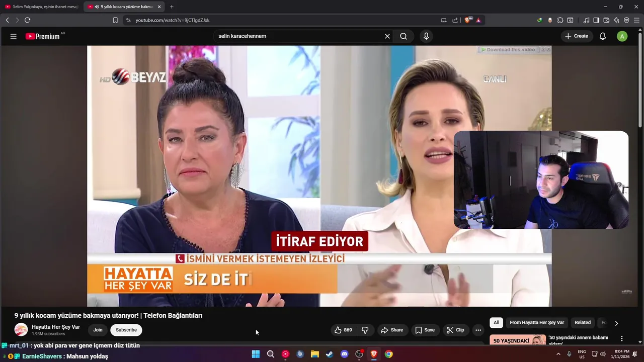Open the Hayatta Her Şey Var channel name
This screenshot has width=644, height=362.
pyautogui.click(x=56, y=327)
